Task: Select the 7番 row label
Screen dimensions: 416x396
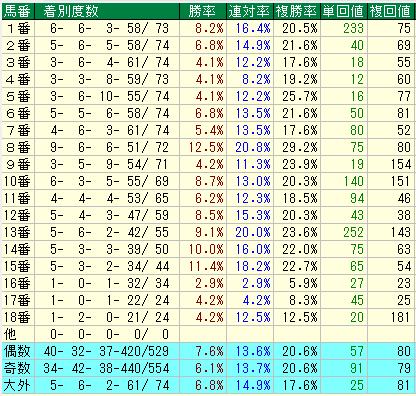Action: tap(18, 131)
